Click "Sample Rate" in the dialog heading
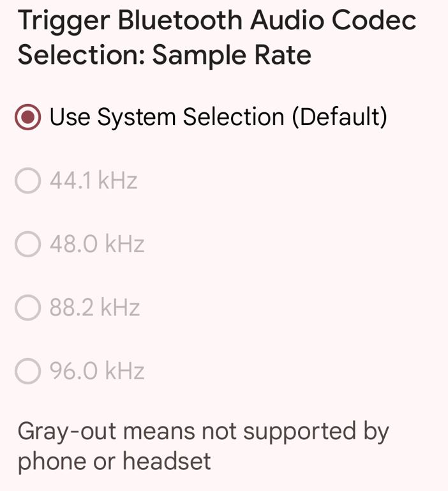Viewport: 448px width, 491px height. pyautogui.click(x=232, y=56)
